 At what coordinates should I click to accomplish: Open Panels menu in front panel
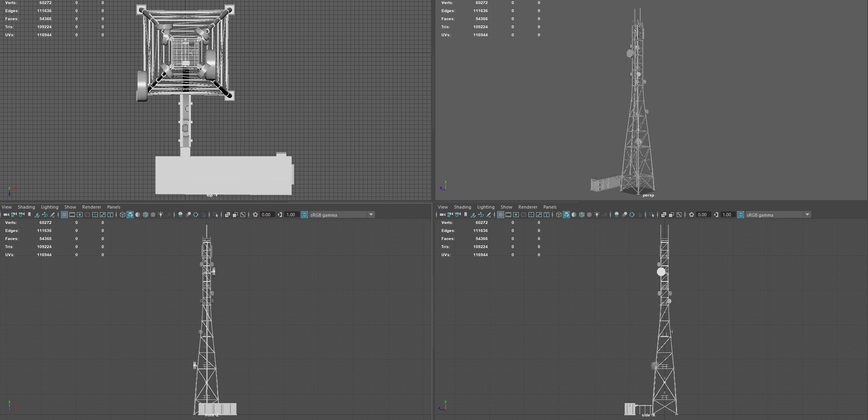pyautogui.click(x=114, y=207)
